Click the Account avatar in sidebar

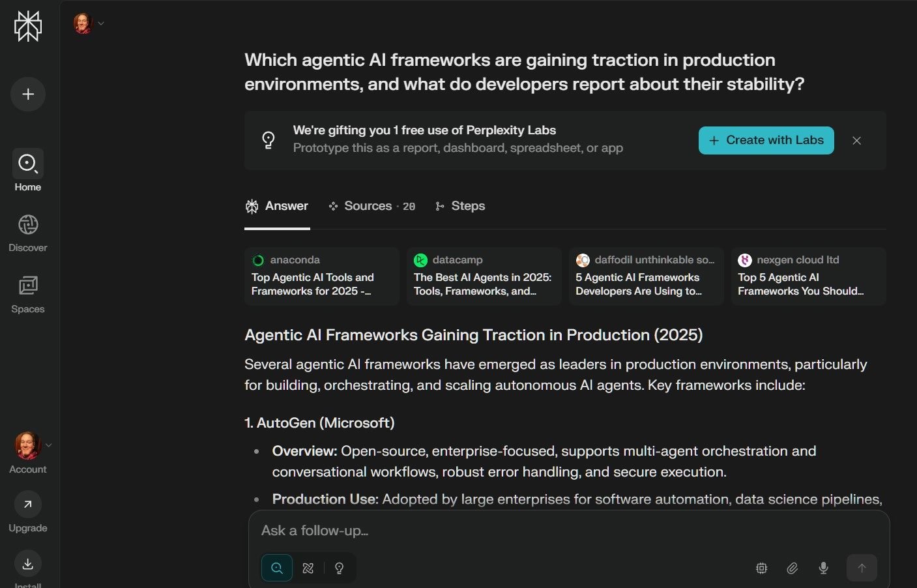coord(27,445)
